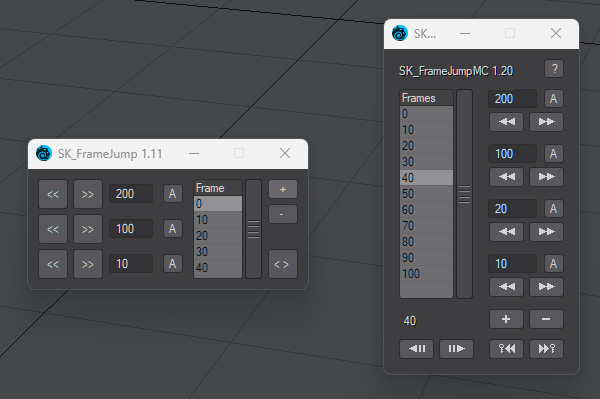Click the Frame list scrollbar in SK_FrameJump 1.11
This screenshot has width=600, height=399.
(x=253, y=229)
